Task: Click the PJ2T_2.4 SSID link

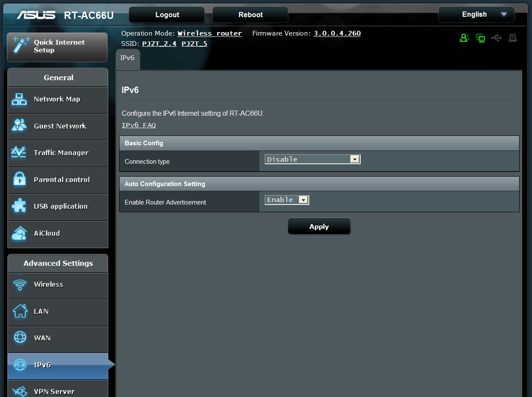Action: pyautogui.click(x=159, y=44)
